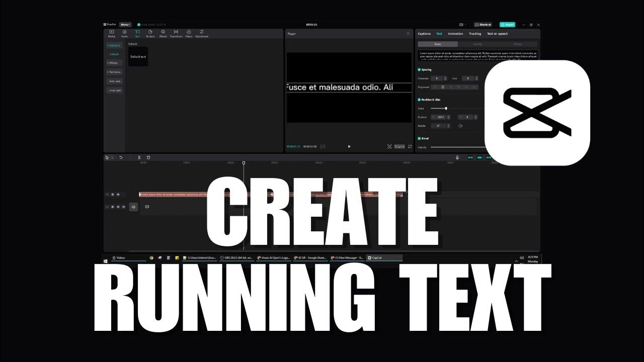Select the Basic sub-tab
This screenshot has width=644, height=362.
(438, 44)
